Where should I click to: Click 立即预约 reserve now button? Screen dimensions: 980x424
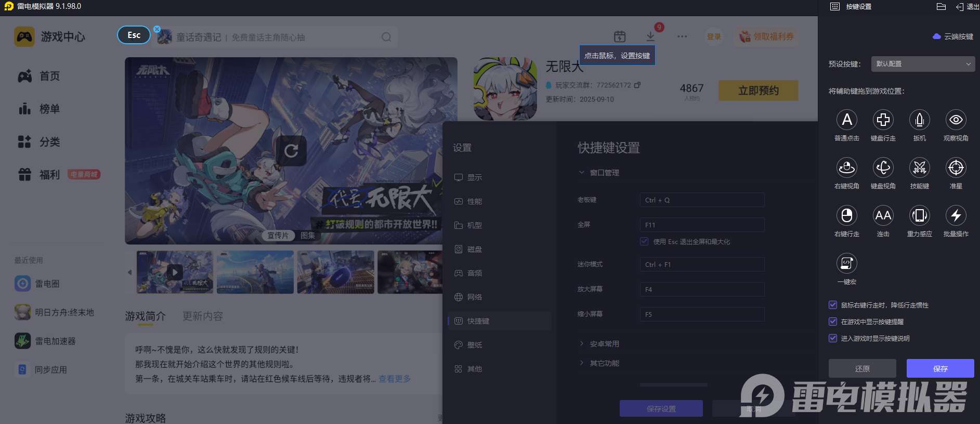coord(759,91)
